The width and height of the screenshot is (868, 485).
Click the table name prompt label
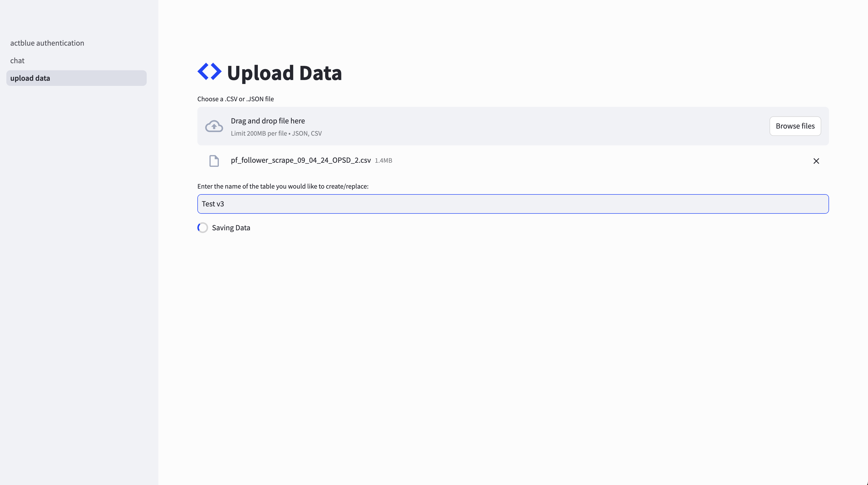(283, 186)
